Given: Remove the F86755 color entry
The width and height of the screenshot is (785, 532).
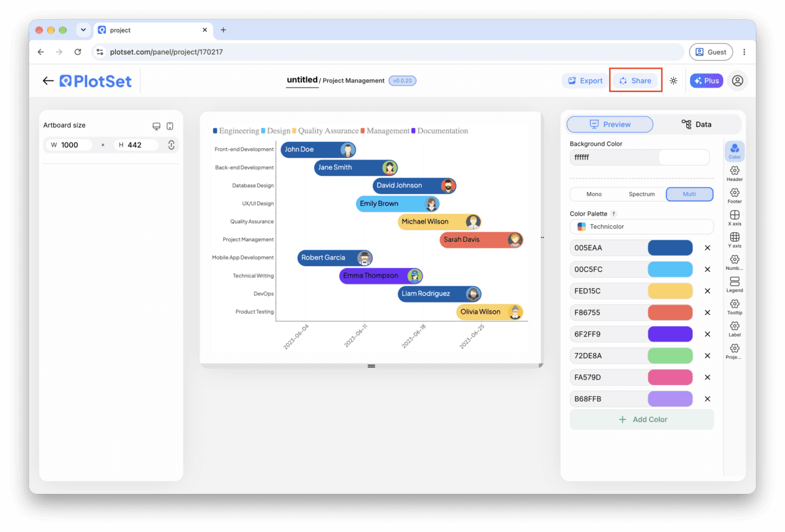Looking at the screenshot, I should point(707,312).
